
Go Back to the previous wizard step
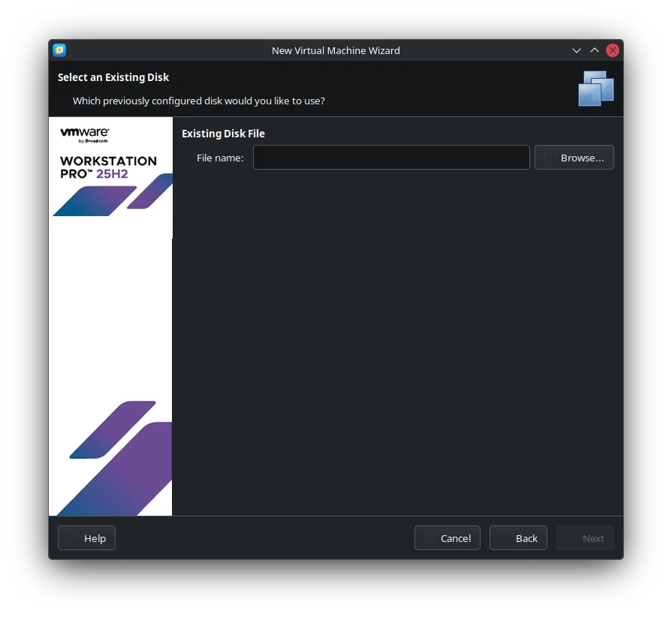pyautogui.click(x=518, y=538)
